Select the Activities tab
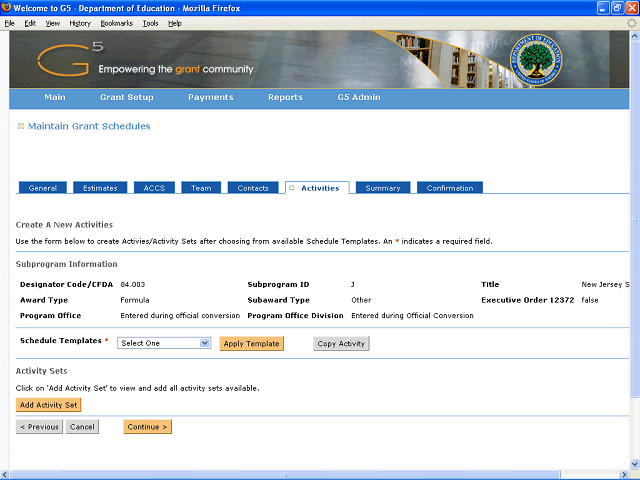 pyautogui.click(x=317, y=188)
